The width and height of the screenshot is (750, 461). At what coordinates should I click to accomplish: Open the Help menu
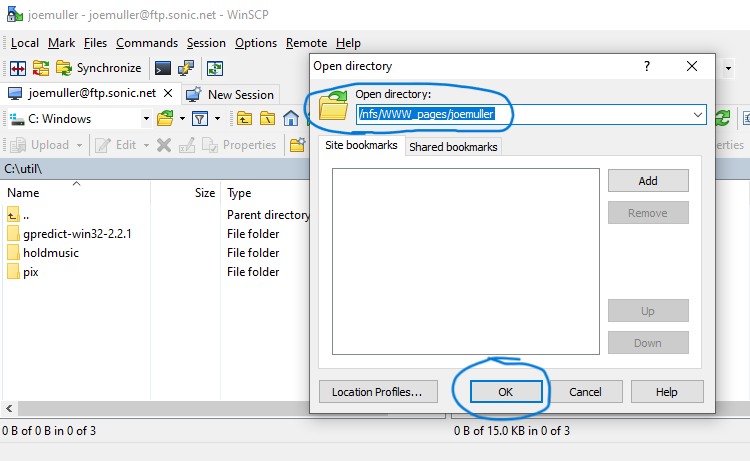[348, 43]
